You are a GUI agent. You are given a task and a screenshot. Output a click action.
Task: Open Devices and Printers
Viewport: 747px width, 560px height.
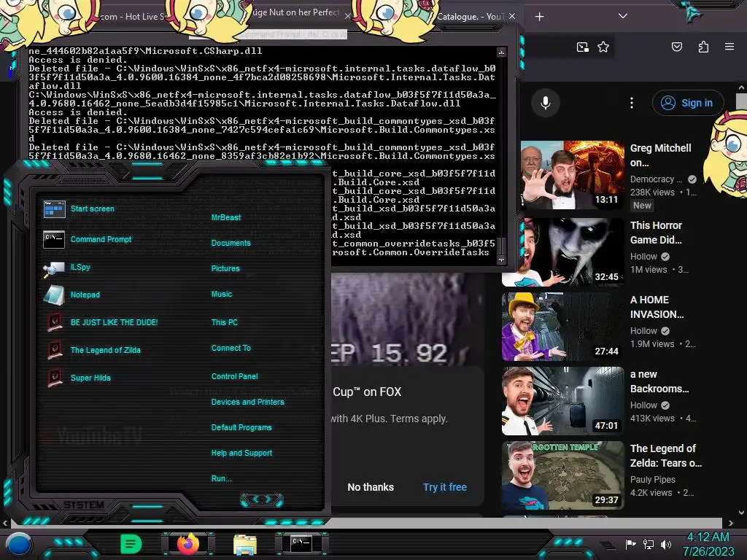pos(248,402)
